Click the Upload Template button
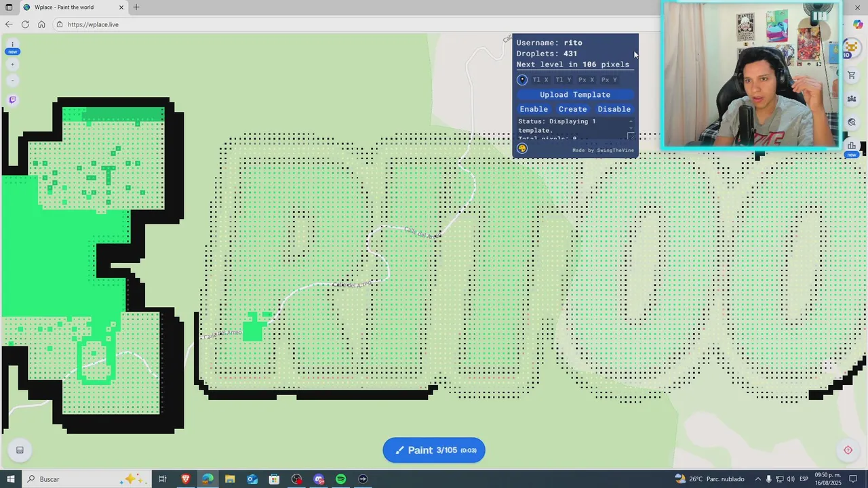 click(x=575, y=95)
